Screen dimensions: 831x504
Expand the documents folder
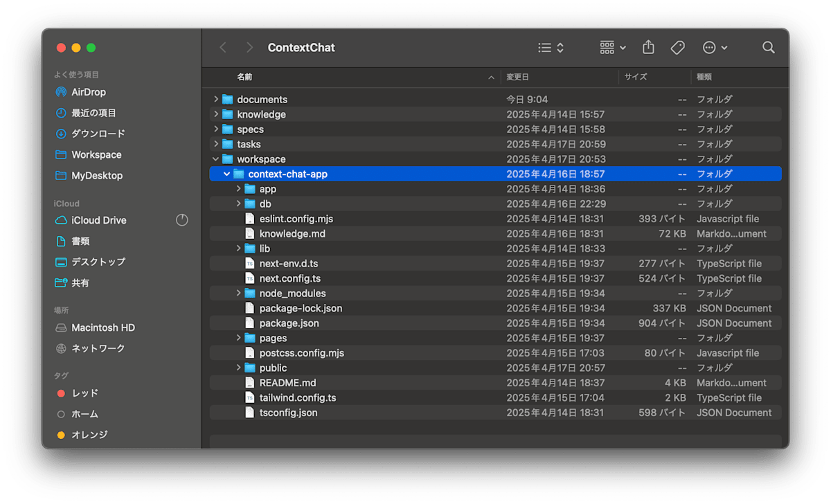pos(216,99)
